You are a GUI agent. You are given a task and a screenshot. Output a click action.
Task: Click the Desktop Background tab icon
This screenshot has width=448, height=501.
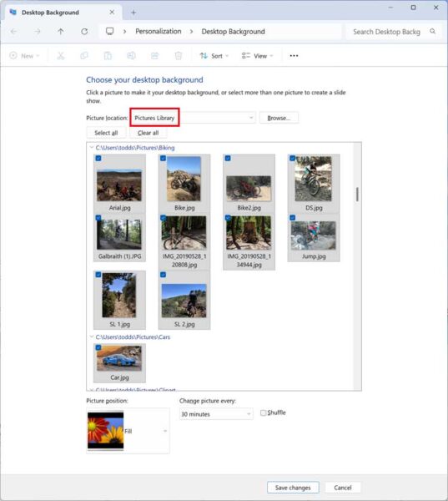point(13,13)
